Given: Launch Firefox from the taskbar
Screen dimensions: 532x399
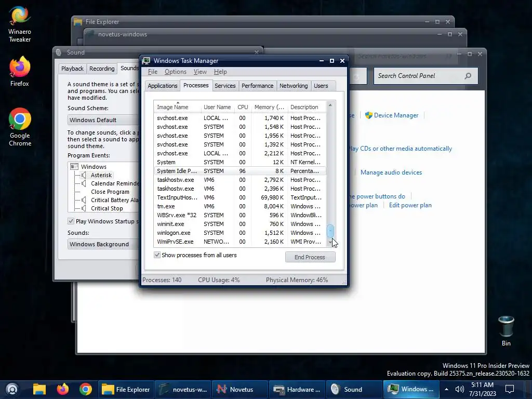Looking at the screenshot, I should click(x=62, y=389).
